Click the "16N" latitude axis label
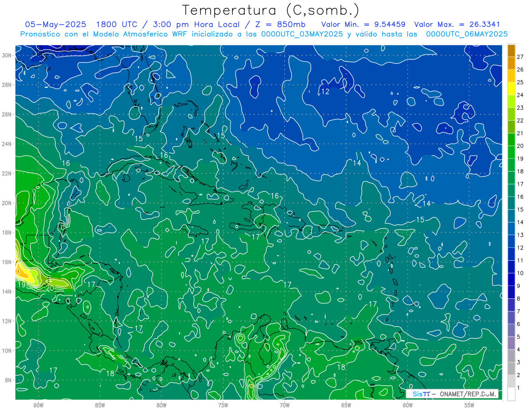532x411 pixels. click(x=7, y=262)
